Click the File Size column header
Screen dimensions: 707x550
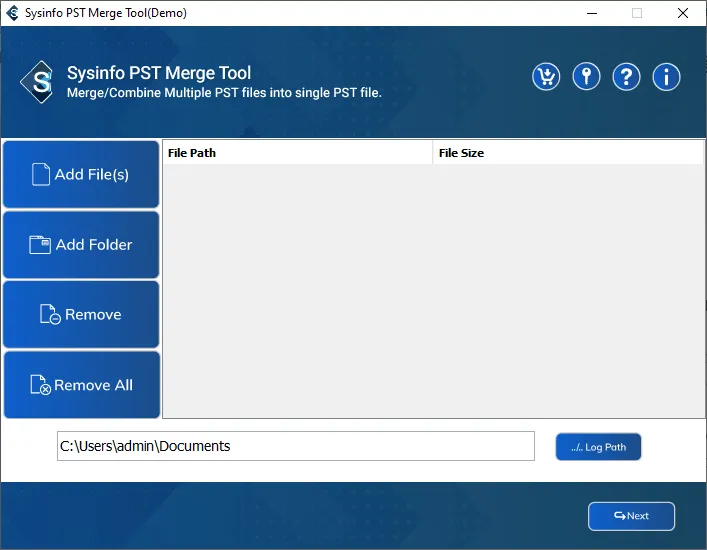coord(567,153)
